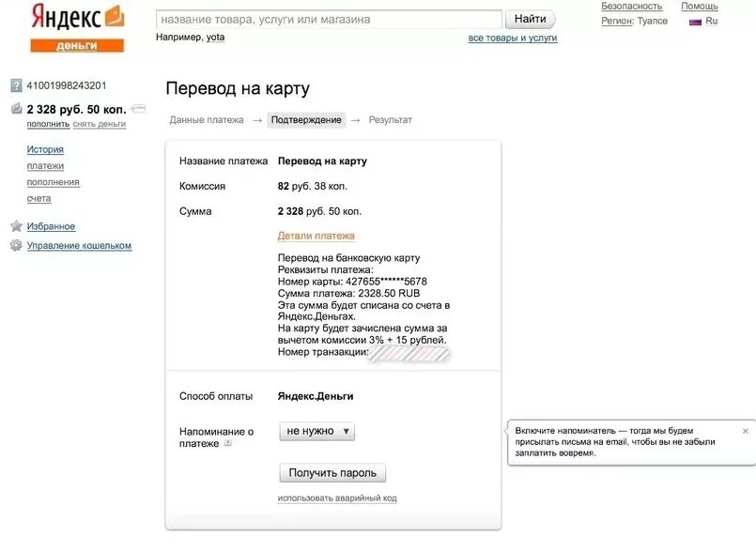756x551 pixels.
Task: Click the использовать аварийный код link
Action: (x=337, y=498)
